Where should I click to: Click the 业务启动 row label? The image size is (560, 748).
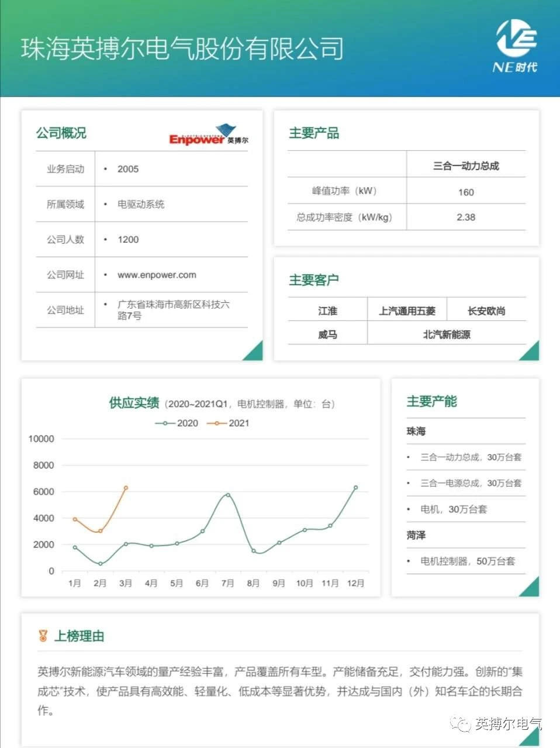coord(65,169)
